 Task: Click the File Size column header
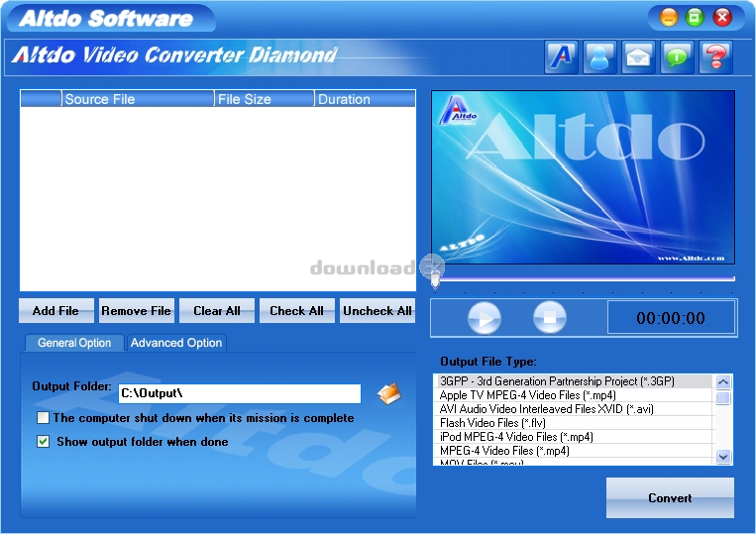pos(265,99)
